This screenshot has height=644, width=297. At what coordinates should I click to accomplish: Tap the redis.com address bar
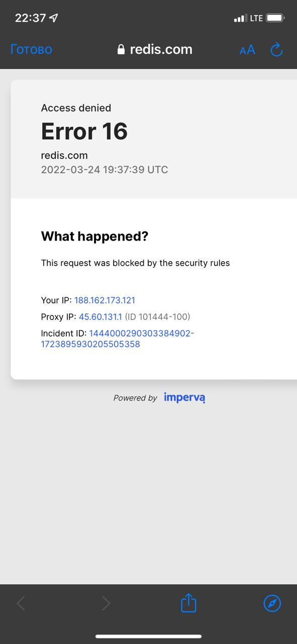[155, 49]
